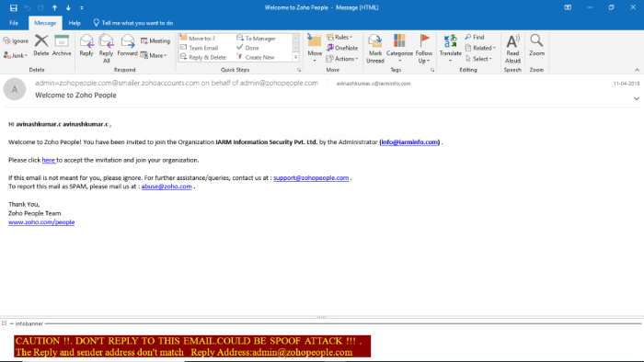
Task: Collapse the ribbon
Action: click(637, 70)
